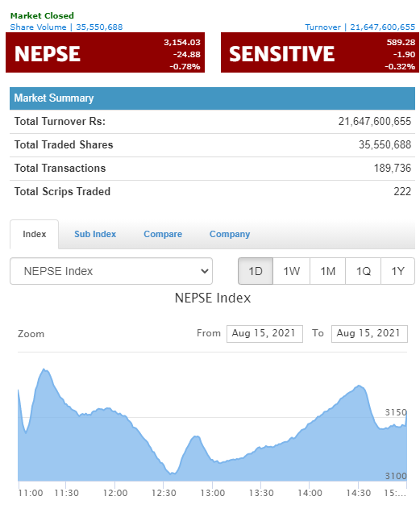Select the 1D time range
420x509 pixels.
pos(256,271)
